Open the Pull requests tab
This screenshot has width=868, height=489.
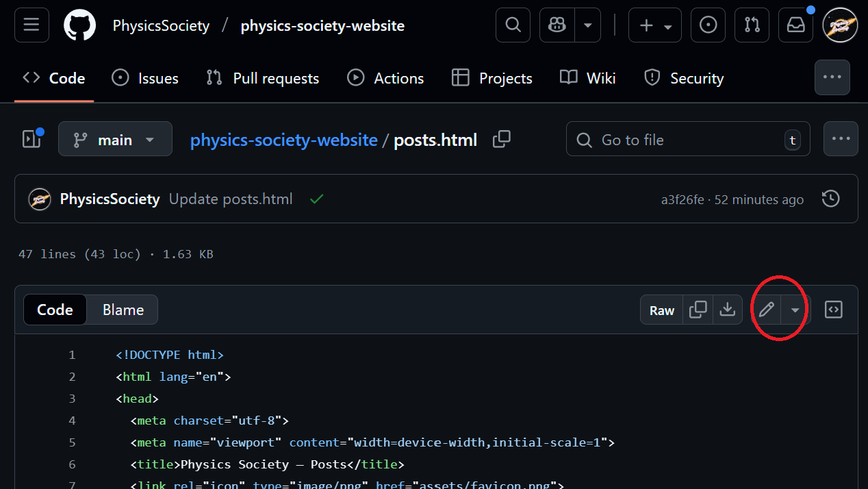pyautogui.click(x=262, y=77)
